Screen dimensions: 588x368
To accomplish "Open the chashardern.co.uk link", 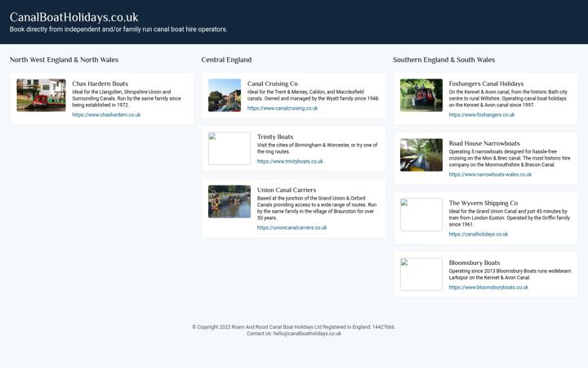I will 106,115.
